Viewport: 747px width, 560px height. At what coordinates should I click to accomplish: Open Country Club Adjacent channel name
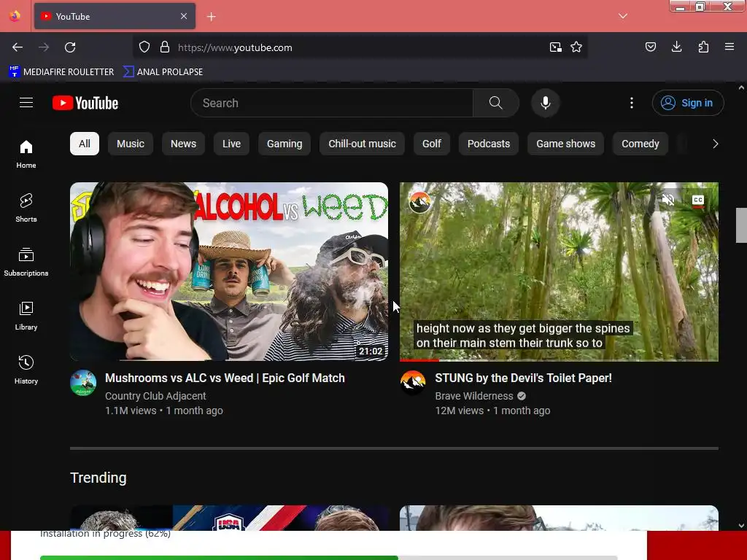click(x=155, y=396)
